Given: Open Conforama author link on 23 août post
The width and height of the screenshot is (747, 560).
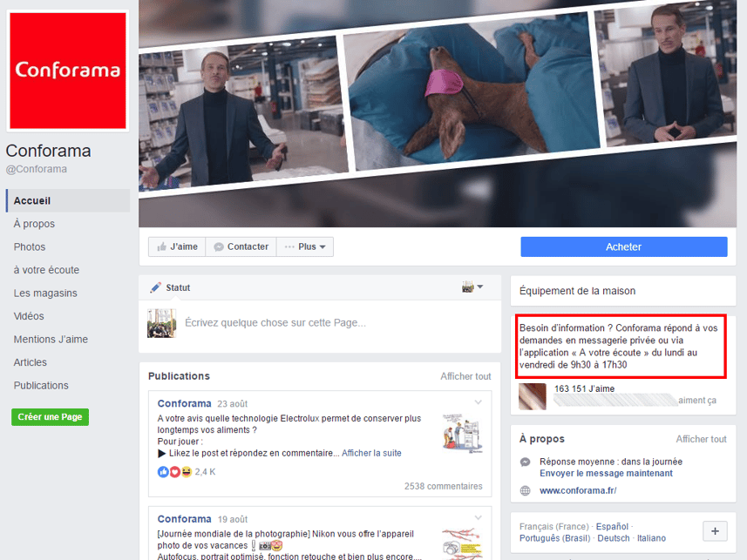Looking at the screenshot, I should pyautogui.click(x=185, y=403).
